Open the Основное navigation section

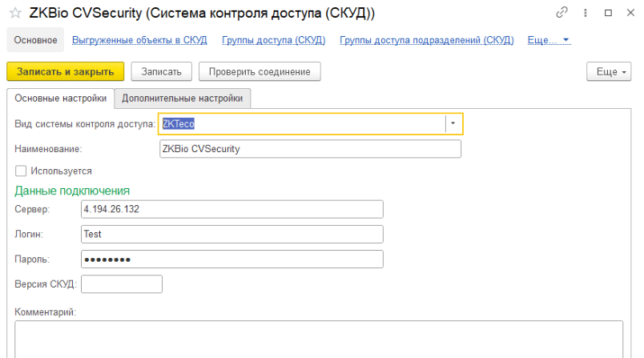pos(35,40)
